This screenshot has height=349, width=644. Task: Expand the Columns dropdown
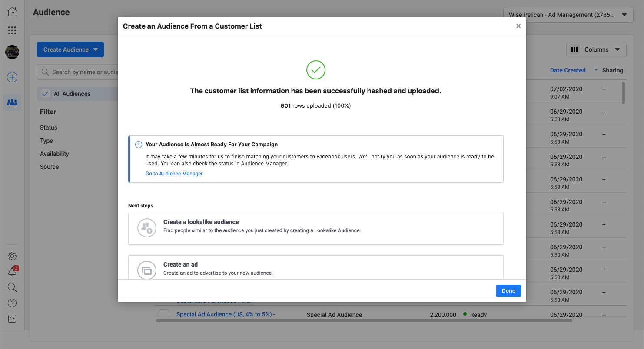pos(596,49)
